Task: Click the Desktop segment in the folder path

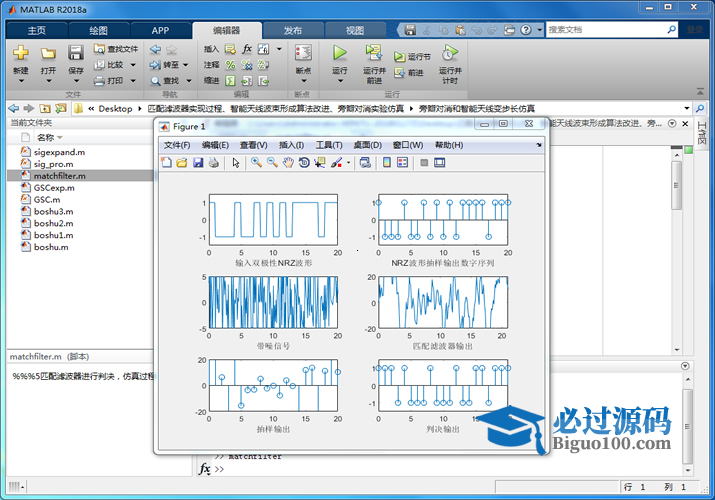Action: tap(115, 108)
